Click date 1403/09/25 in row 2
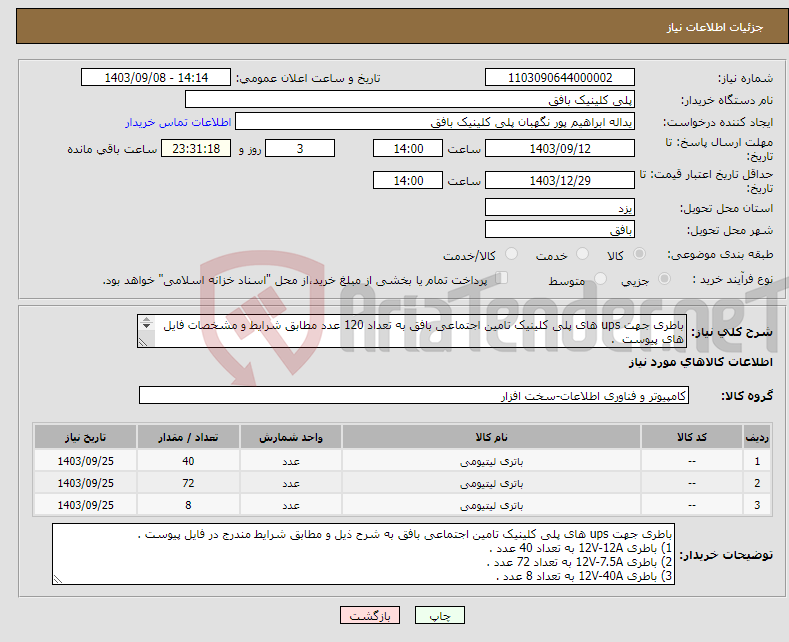 (85, 484)
